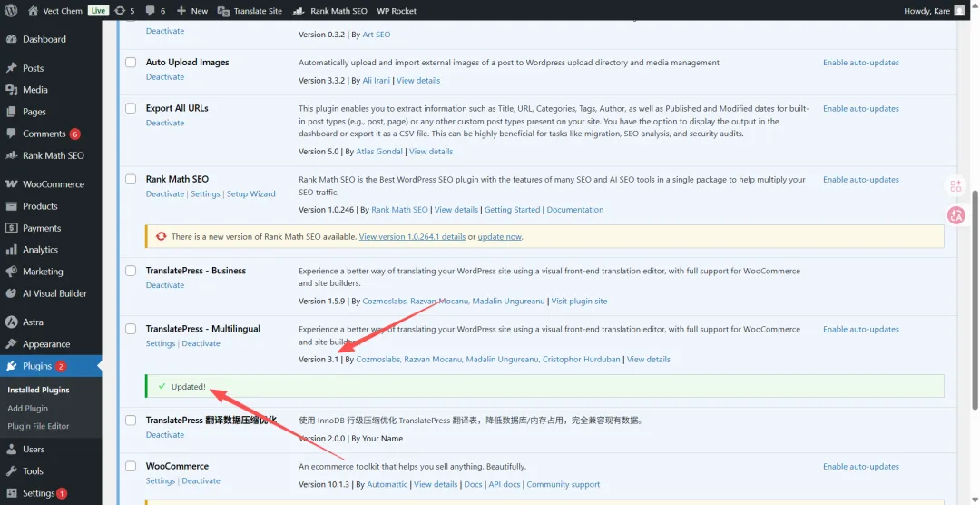The image size is (980, 505).
Task: Open Atlas Gondal author link
Action: (379, 152)
